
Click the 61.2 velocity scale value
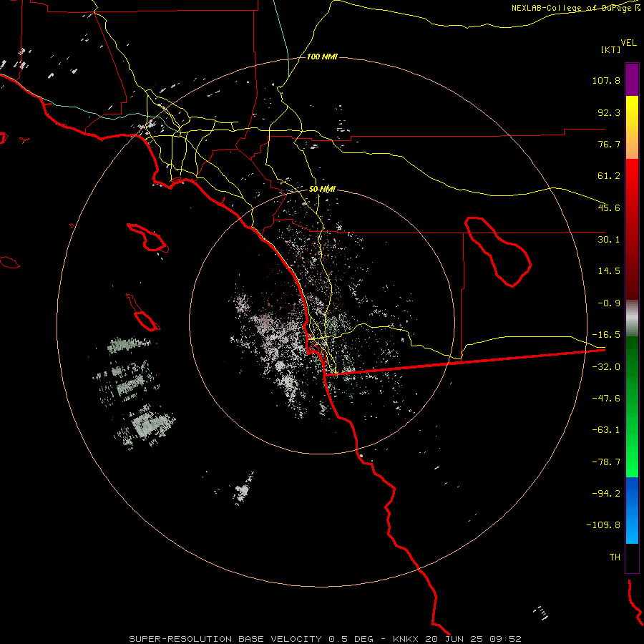pos(609,176)
